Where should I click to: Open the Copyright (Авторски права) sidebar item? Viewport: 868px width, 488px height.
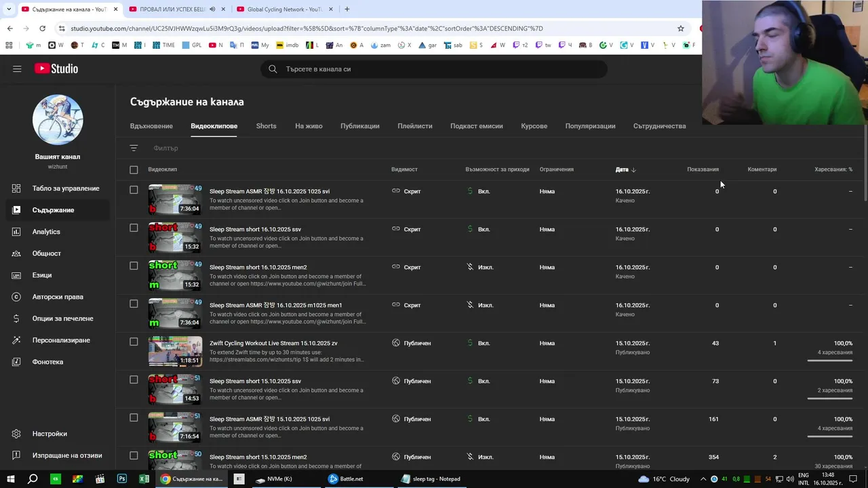pos(58,297)
